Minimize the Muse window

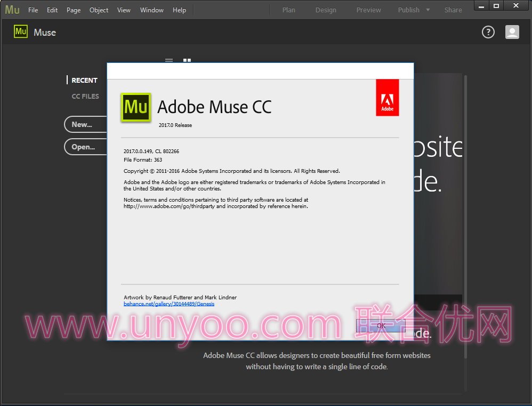point(481,6)
